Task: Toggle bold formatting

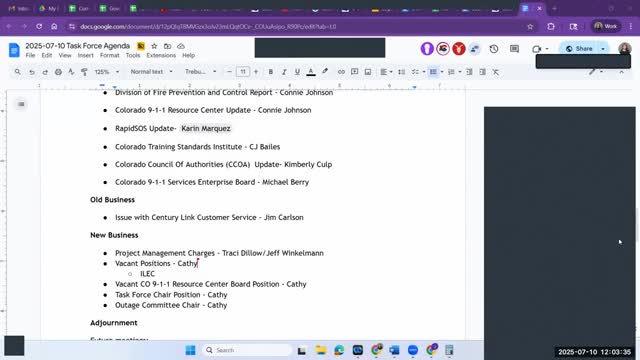Action: point(271,72)
